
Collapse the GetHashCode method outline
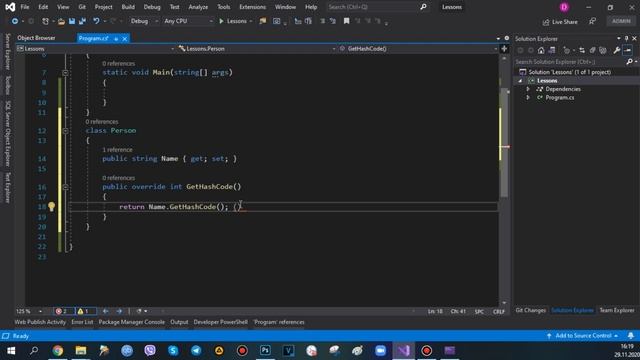click(x=65, y=187)
